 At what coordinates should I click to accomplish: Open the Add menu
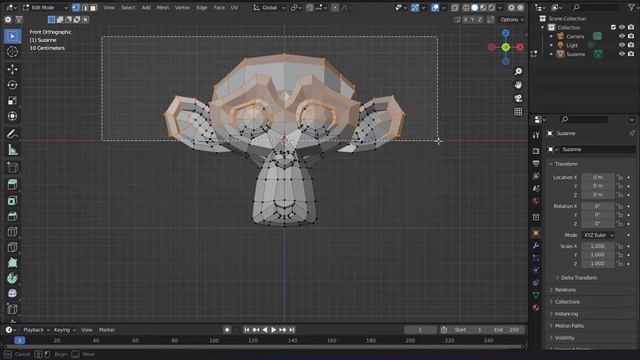[x=146, y=8]
